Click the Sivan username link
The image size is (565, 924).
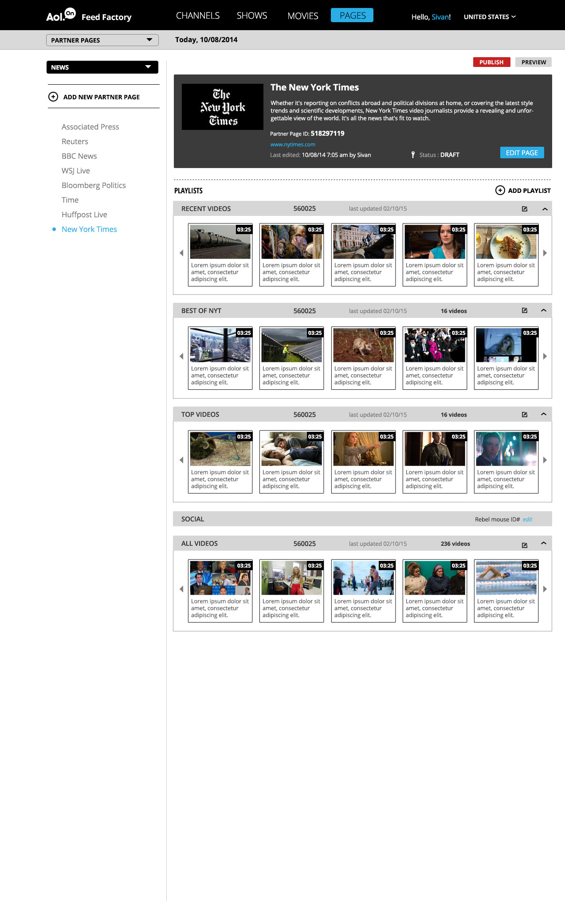[x=440, y=17]
